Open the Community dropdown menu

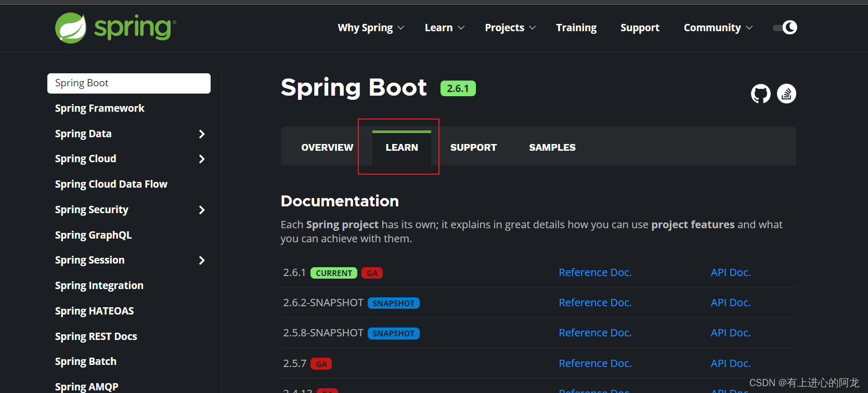pyautogui.click(x=718, y=28)
